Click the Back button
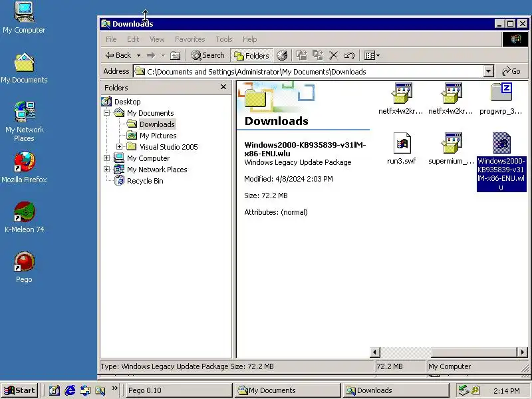532x399 pixels. 118,55
